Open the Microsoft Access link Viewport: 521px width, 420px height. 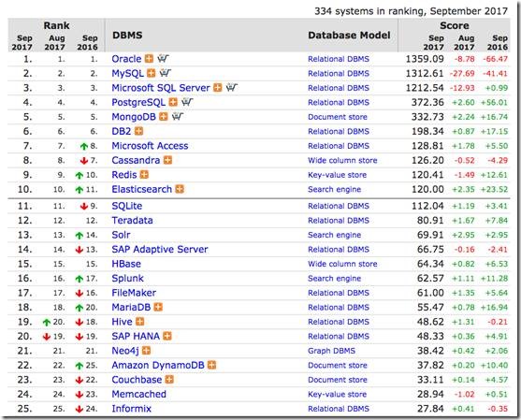150,146
